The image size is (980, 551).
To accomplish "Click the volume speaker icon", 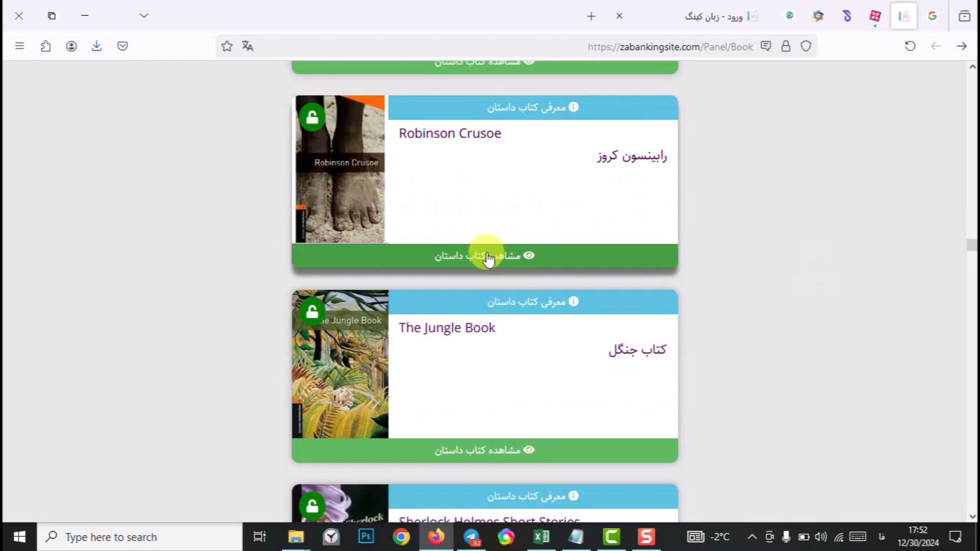I will tap(821, 537).
